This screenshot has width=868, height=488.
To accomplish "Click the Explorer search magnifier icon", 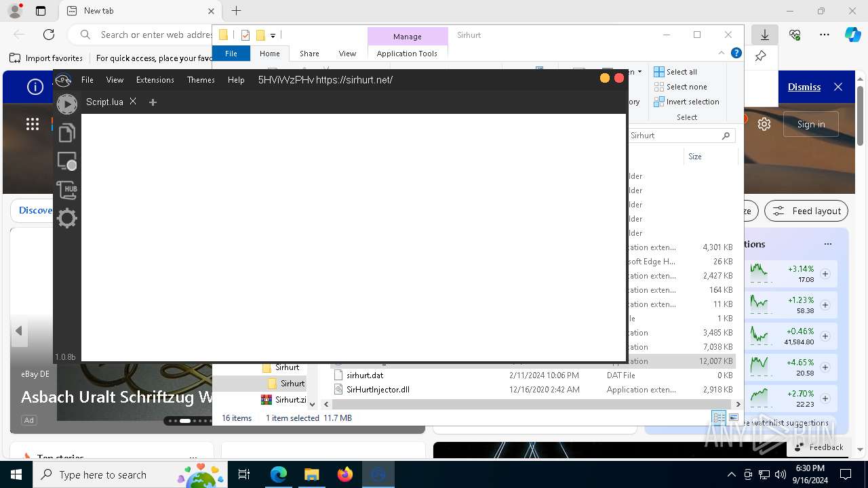I will pos(726,136).
